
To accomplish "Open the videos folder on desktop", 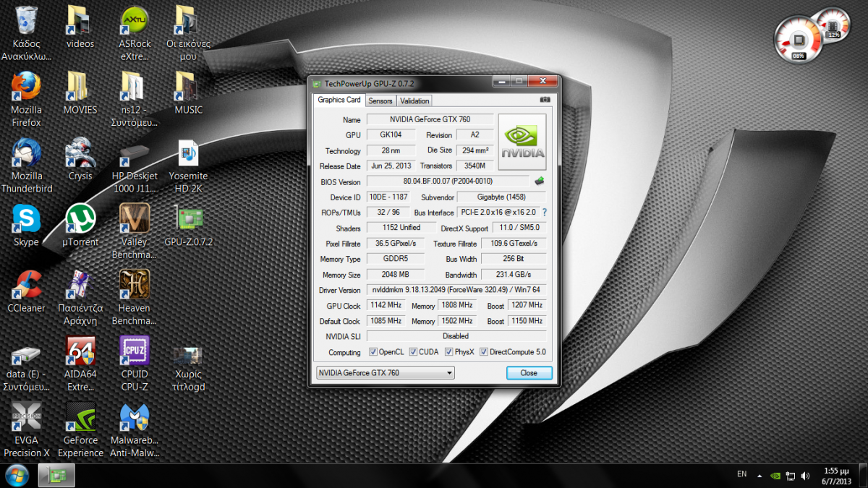I will (80, 27).
